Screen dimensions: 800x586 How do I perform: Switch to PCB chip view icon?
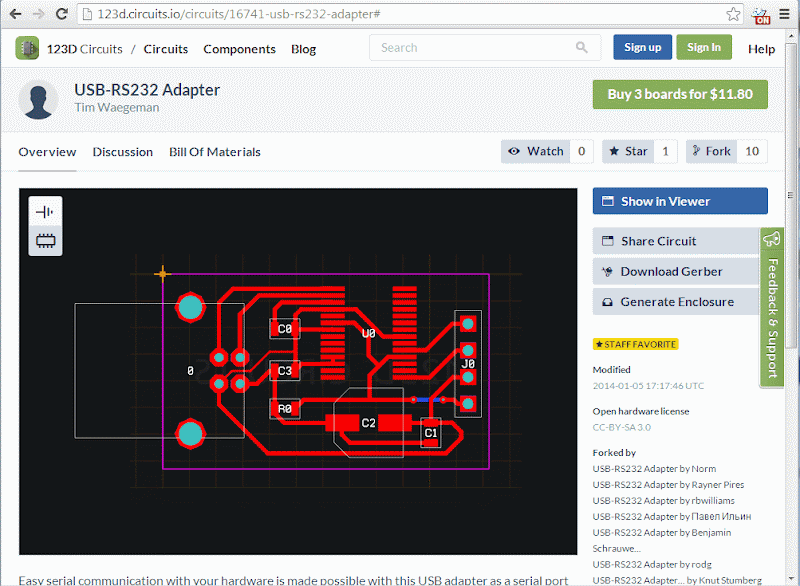point(45,240)
